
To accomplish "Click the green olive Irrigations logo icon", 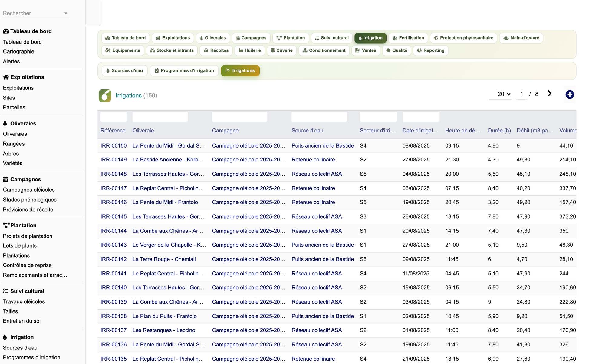I will point(105,96).
